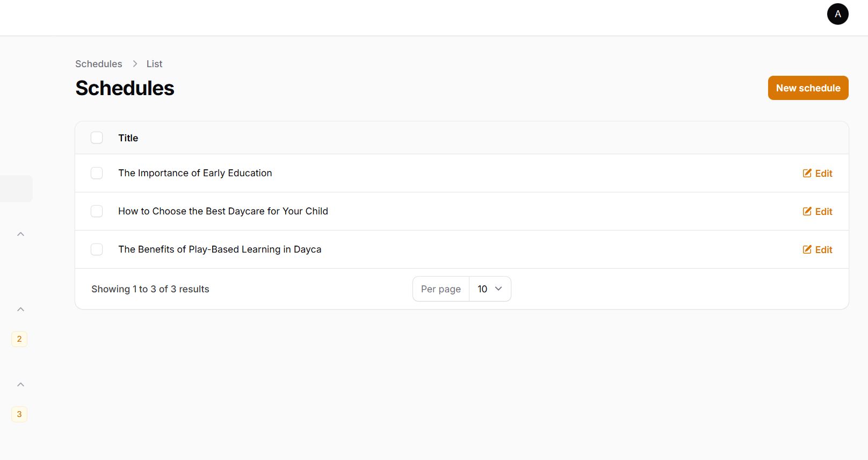Open The Importance of Early Education title
The width and height of the screenshot is (868, 460).
[195, 173]
